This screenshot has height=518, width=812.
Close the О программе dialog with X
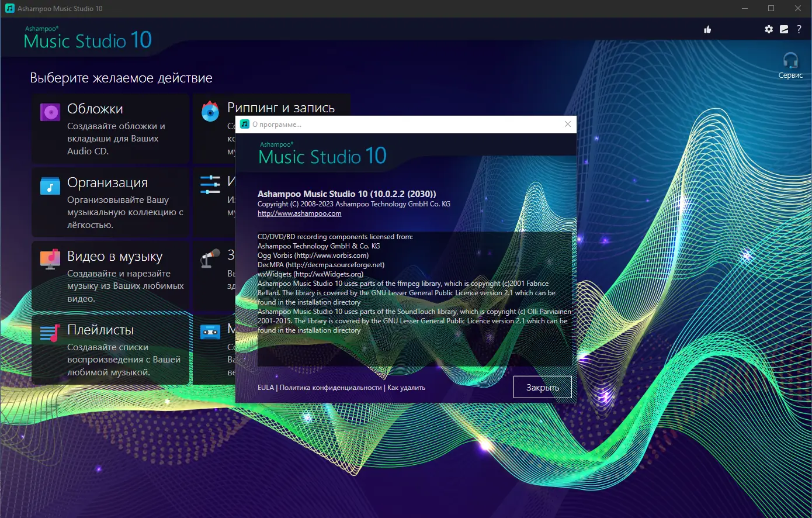point(567,124)
